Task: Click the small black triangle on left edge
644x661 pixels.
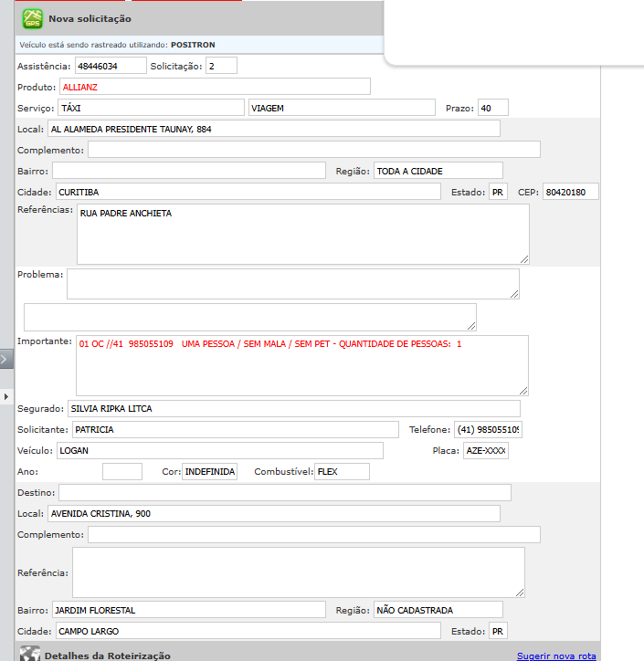Action: pos(6,396)
